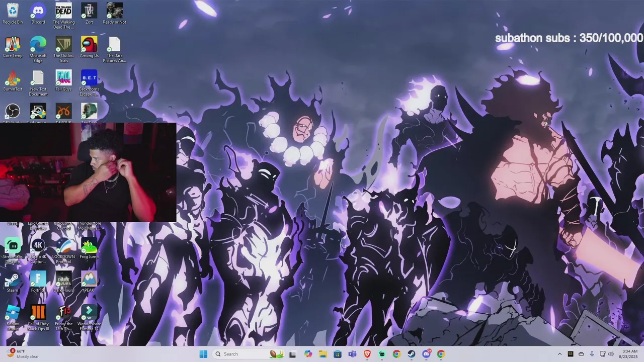Select The Outlast Trials desktop icon
This screenshot has width=644, height=362.
tap(63, 50)
